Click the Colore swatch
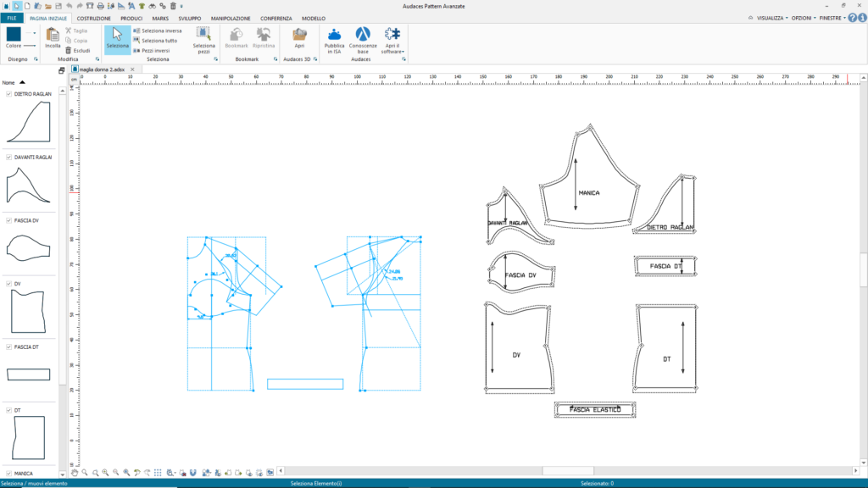868x488 pixels. 14,34
